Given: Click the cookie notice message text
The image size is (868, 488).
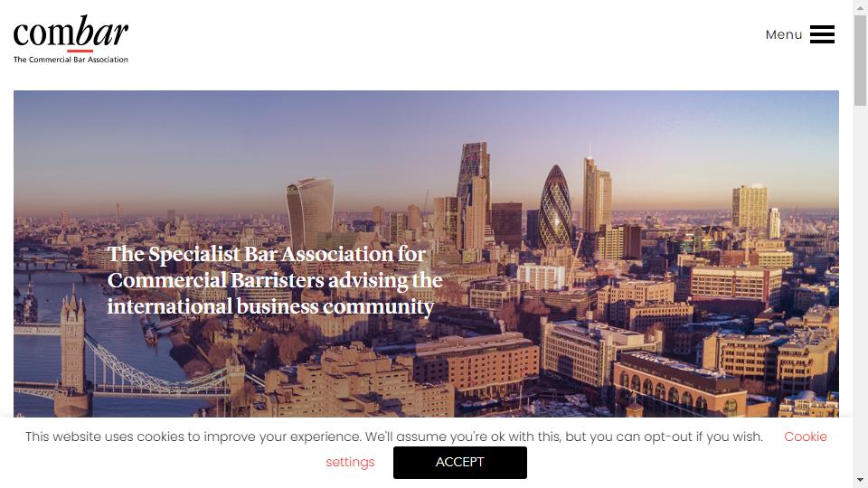Looking at the screenshot, I should click(394, 436).
